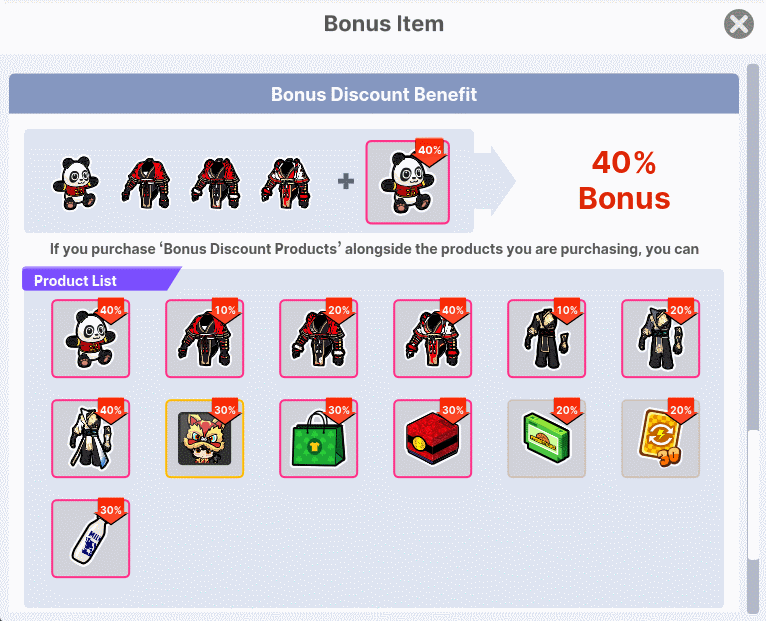Click the Product List tab label
This screenshot has width=766, height=621.
75,280
